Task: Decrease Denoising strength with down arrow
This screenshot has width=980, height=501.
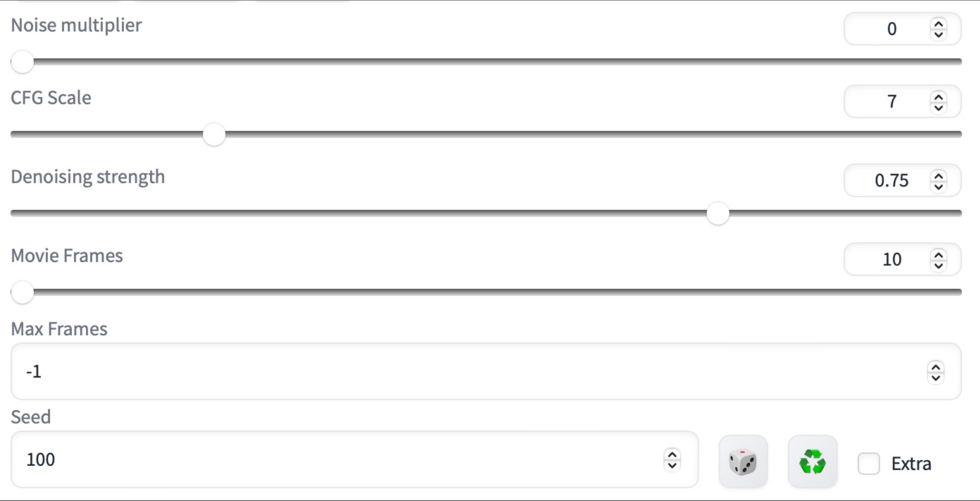Action: (938, 186)
